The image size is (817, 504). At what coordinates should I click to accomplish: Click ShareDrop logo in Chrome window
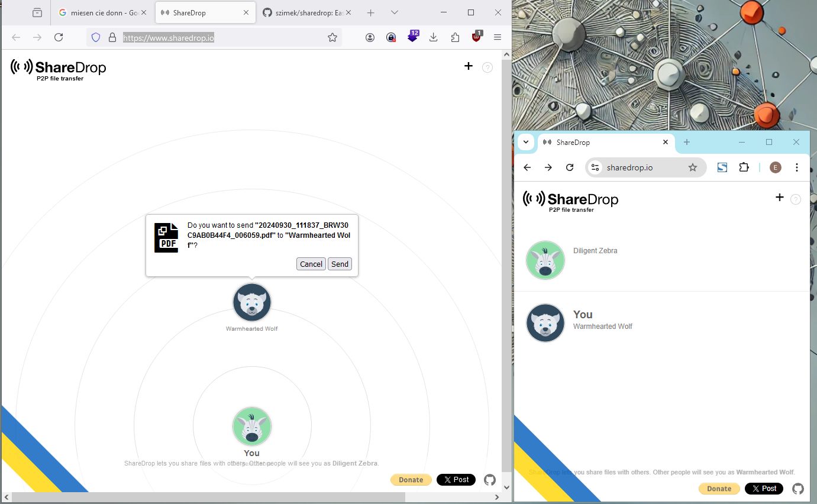[x=570, y=201]
